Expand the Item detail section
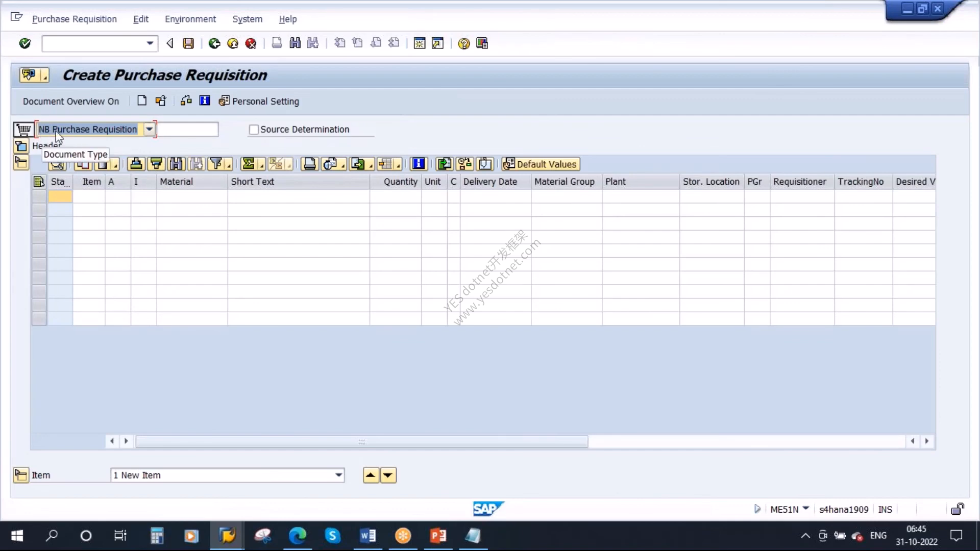The width and height of the screenshot is (980, 551). click(x=21, y=475)
